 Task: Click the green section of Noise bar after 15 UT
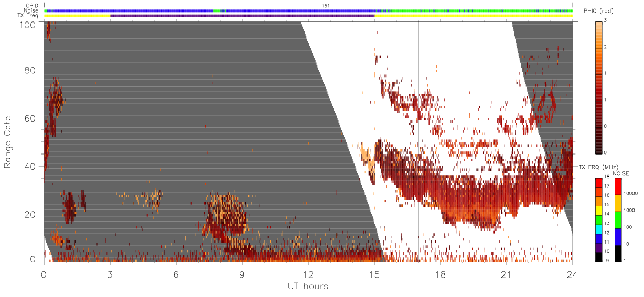(x=477, y=10)
